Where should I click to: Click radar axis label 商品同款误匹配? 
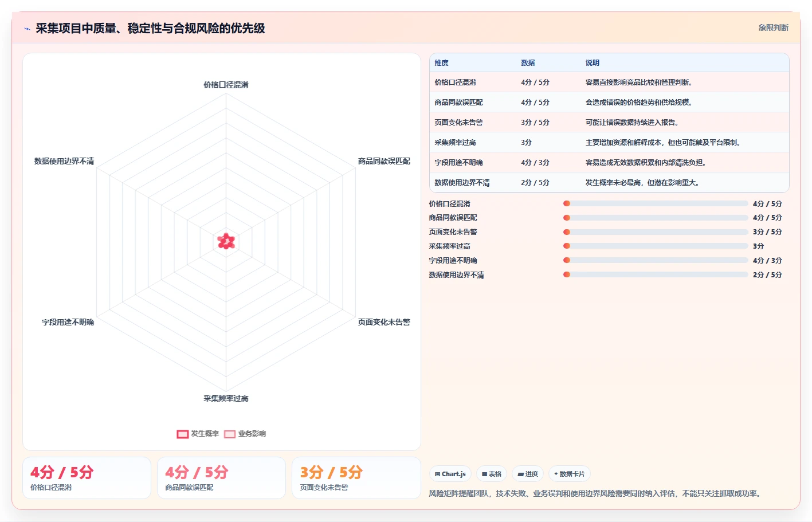click(384, 162)
